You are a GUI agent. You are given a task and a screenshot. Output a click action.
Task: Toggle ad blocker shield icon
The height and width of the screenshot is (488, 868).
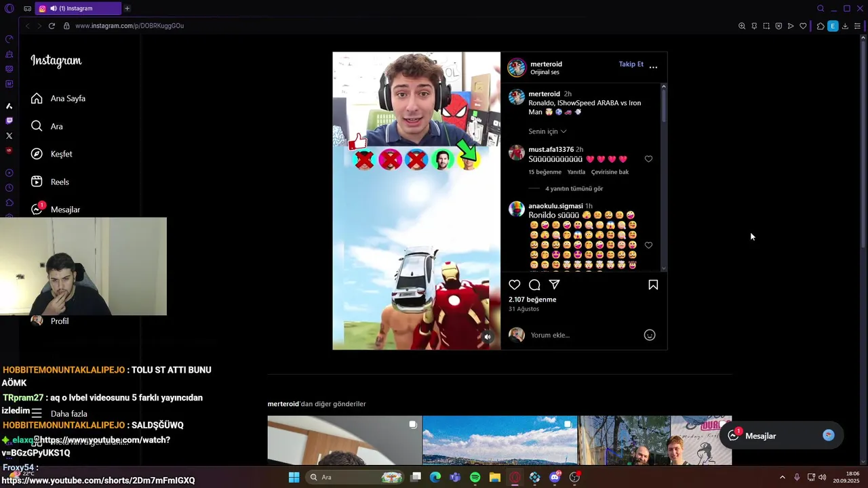pos(778,26)
